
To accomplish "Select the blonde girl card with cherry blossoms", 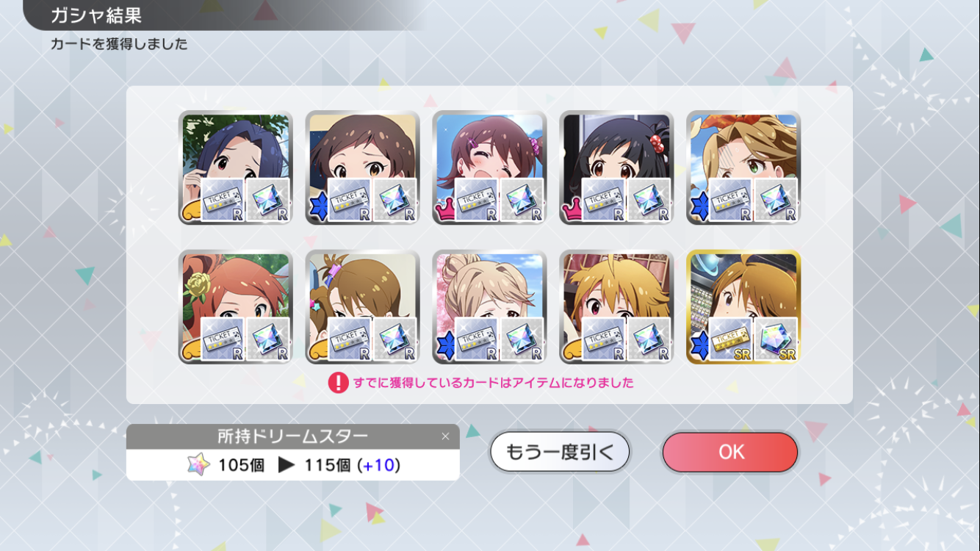I will pos(489,307).
